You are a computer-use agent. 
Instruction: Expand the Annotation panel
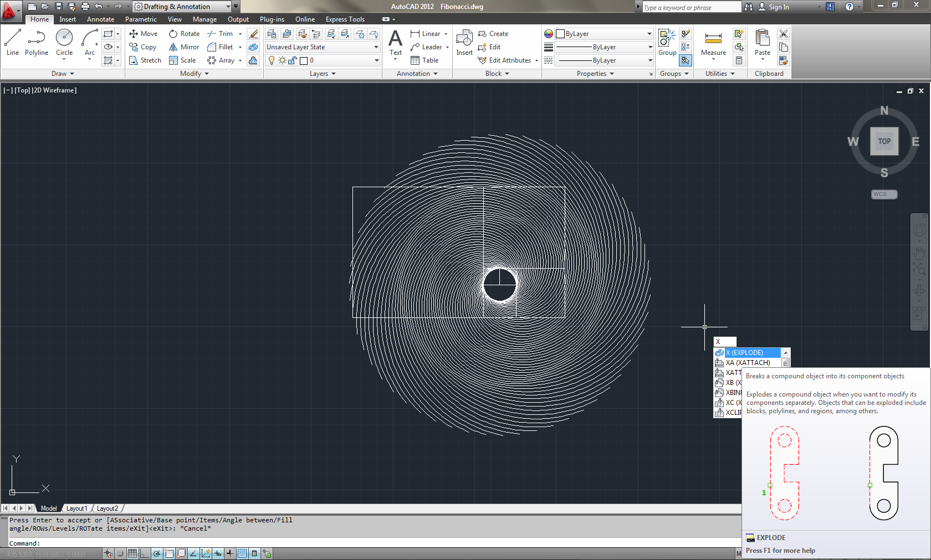(417, 74)
